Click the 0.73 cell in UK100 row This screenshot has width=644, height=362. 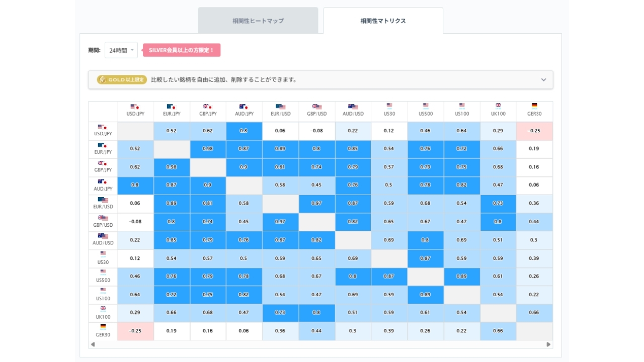click(280, 312)
